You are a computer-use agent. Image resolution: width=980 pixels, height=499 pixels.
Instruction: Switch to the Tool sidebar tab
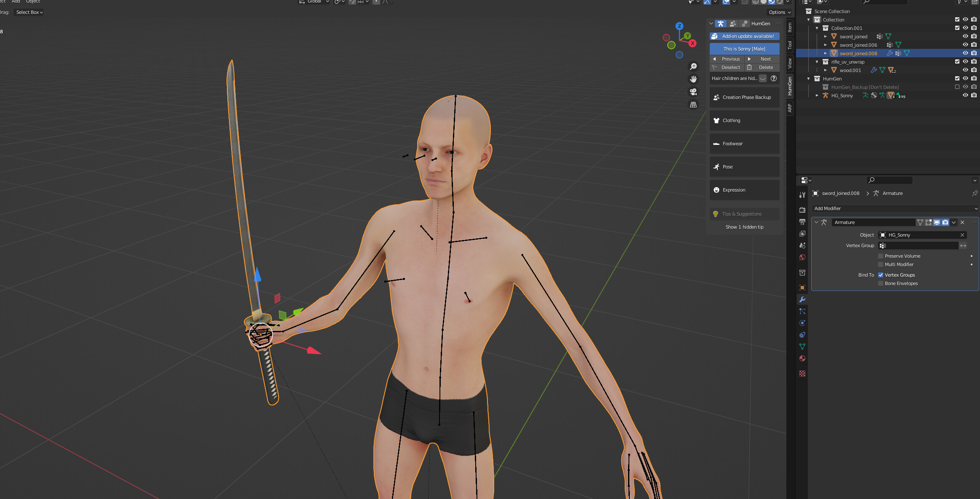coord(790,45)
